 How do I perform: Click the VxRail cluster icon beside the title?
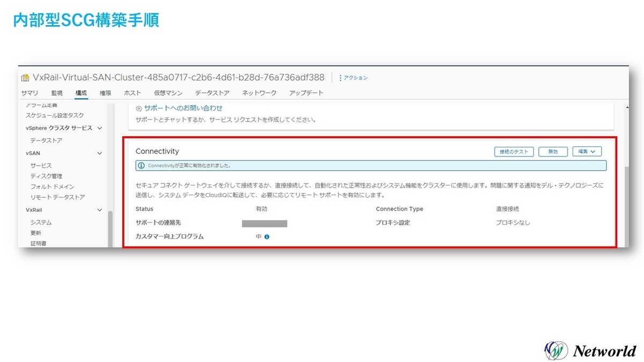pos(25,78)
